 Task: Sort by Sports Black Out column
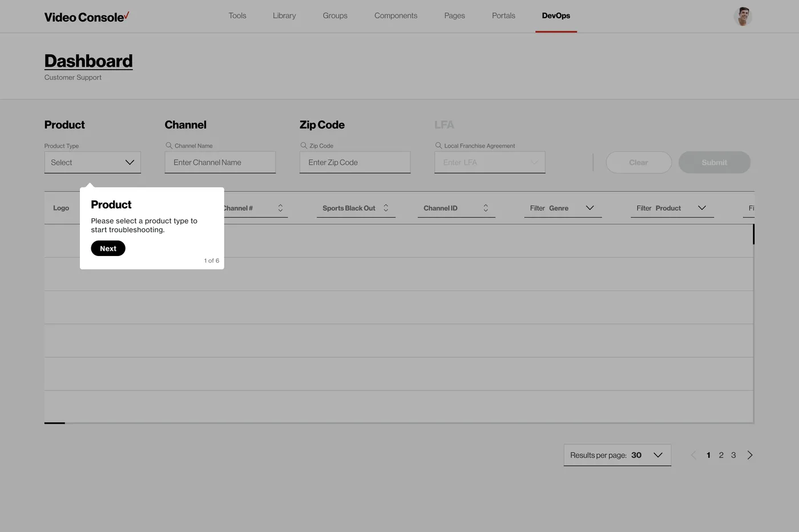tap(356, 208)
